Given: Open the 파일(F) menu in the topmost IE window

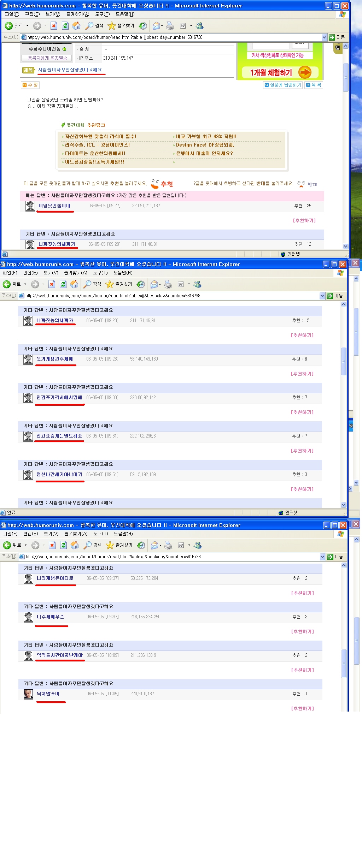Looking at the screenshot, I should coord(12,14).
